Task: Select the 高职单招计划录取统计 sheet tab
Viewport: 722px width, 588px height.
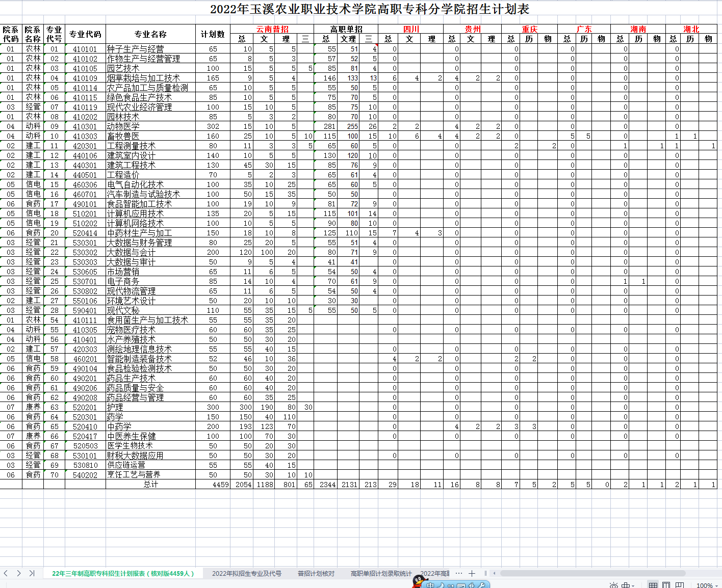Action: coord(381,574)
